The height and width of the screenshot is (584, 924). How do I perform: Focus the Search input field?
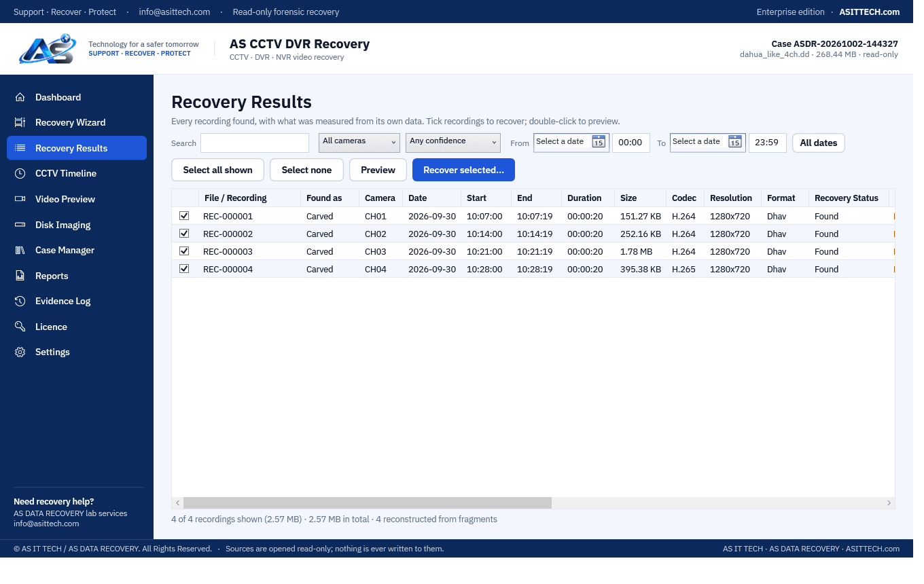coord(255,143)
